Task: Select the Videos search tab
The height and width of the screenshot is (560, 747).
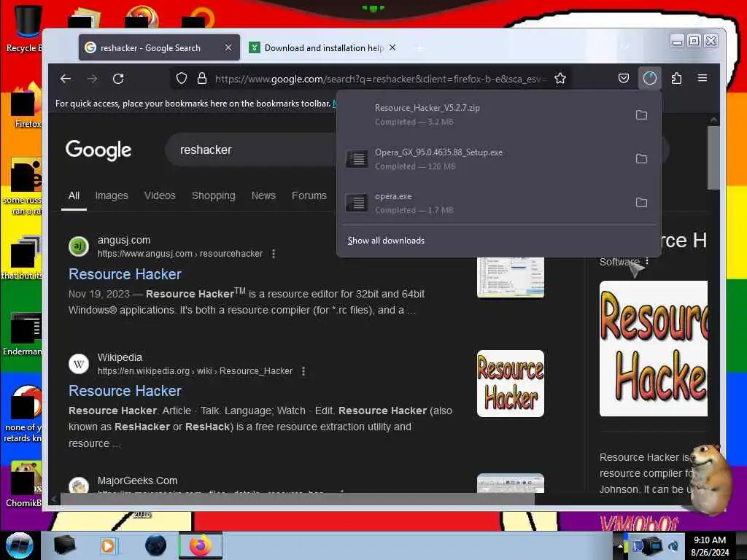Action: point(160,195)
